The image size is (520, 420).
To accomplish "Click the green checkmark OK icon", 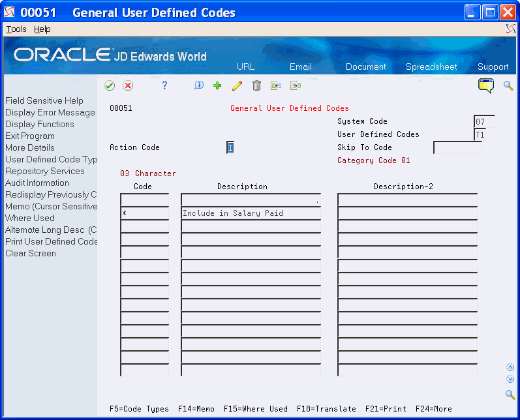I will (x=110, y=86).
